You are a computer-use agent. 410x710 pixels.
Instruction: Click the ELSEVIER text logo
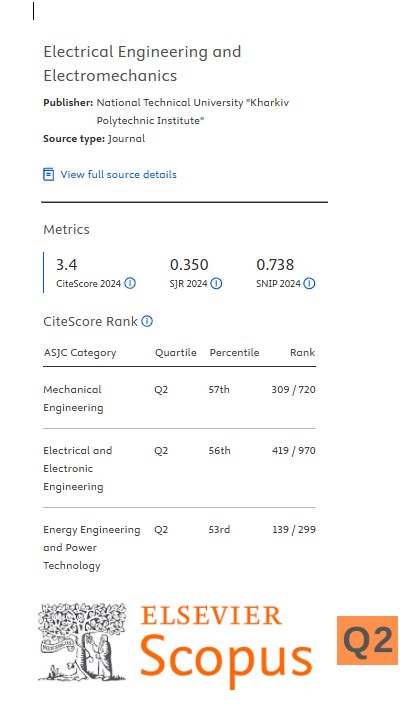click(211, 616)
